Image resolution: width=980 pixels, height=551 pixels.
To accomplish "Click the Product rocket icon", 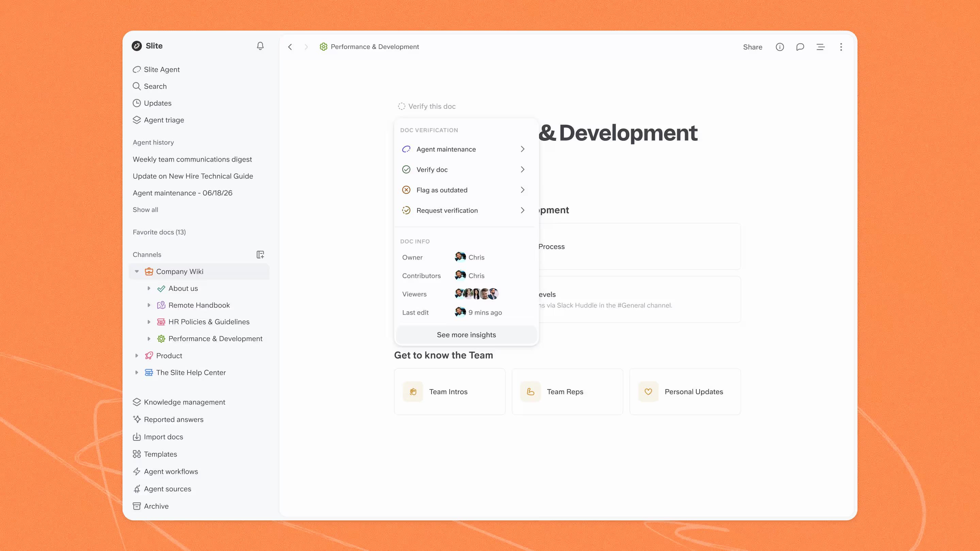I will (149, 356).
